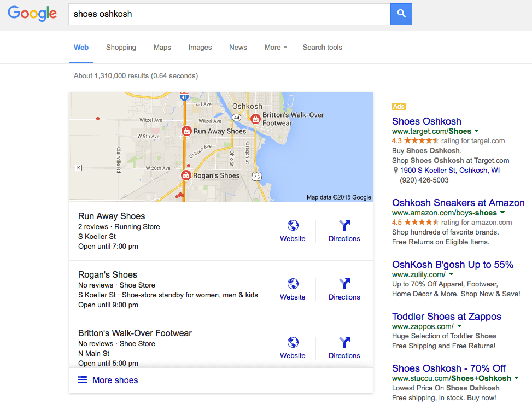Open Website globe icon for Rogan's Shoes
The image size is (532, 404).
(x=293, y=284)
